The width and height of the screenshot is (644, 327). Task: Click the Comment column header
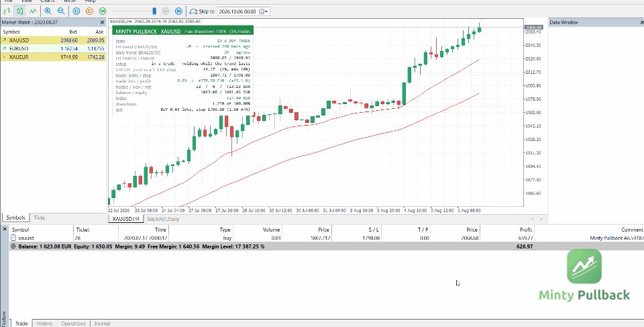[632, 230]
